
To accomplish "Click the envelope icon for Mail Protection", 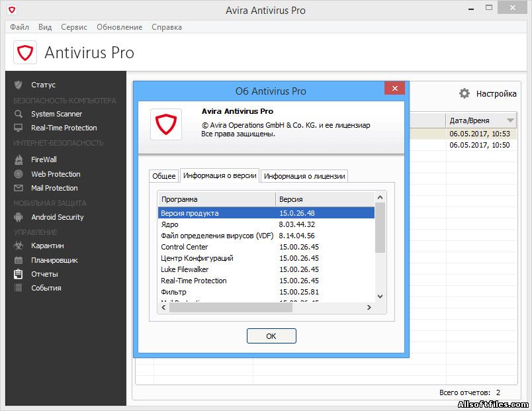I will point(19,188).
